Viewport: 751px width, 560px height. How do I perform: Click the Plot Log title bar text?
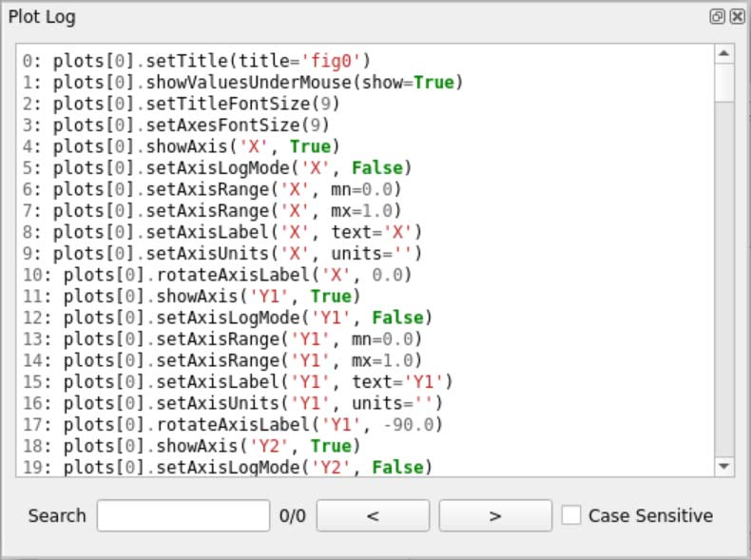[x=42, y=17]
